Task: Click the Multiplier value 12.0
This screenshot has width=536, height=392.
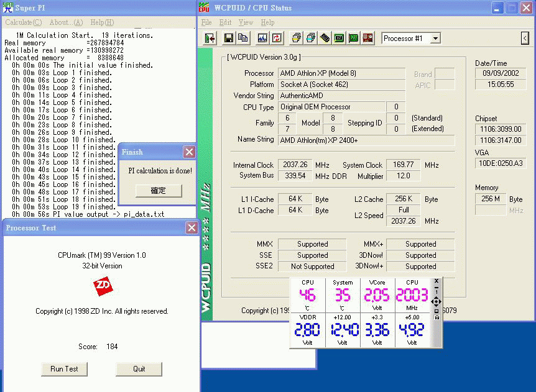Action: (x=404, y=176)
